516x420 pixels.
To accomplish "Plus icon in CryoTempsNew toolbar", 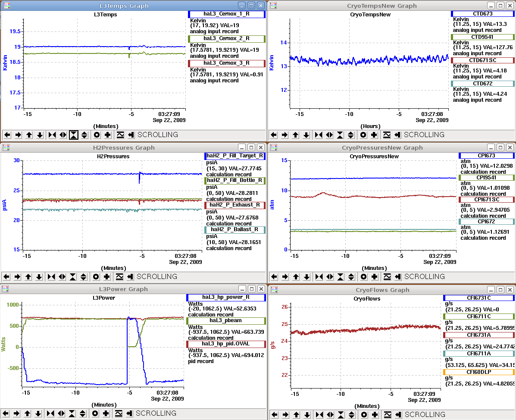I will (x=374, y=135).
